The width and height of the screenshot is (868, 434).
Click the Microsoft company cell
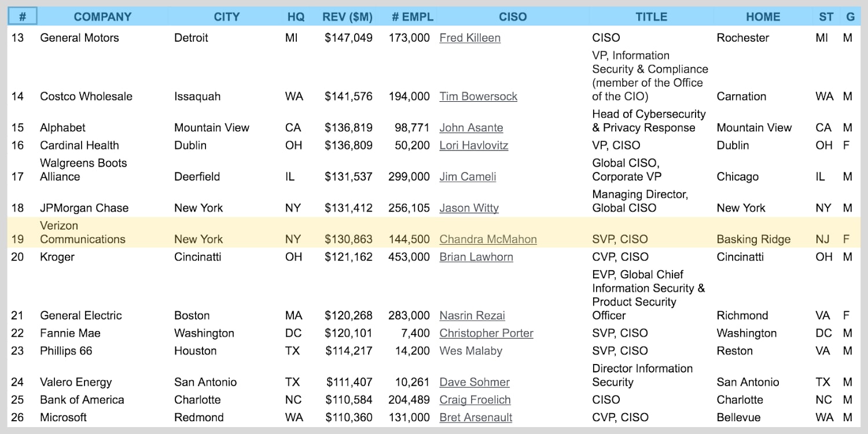click(63, 417)
